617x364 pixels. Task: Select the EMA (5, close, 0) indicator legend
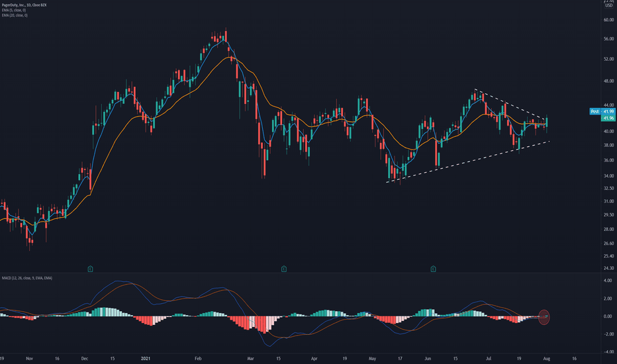(14, 10)
